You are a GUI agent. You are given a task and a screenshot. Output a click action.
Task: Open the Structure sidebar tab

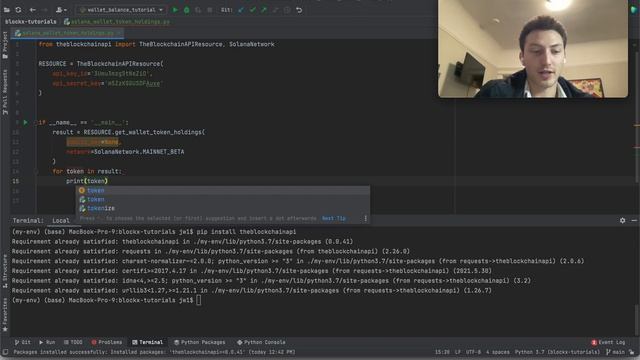click(x=5, y=271)
